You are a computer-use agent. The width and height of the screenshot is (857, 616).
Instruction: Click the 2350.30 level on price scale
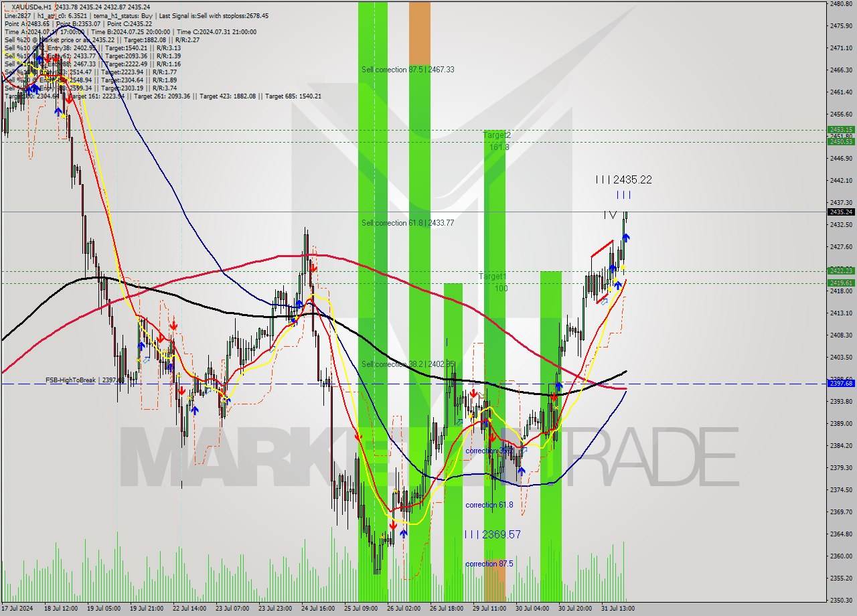tap(840, 600)
